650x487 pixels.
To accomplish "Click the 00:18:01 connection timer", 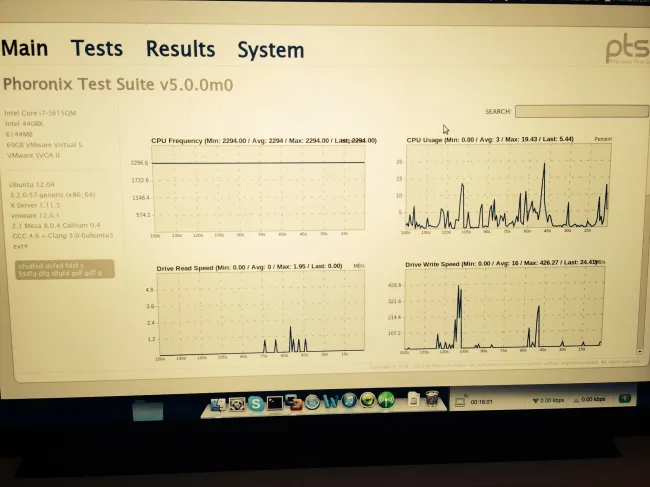I will coord(481,402).
